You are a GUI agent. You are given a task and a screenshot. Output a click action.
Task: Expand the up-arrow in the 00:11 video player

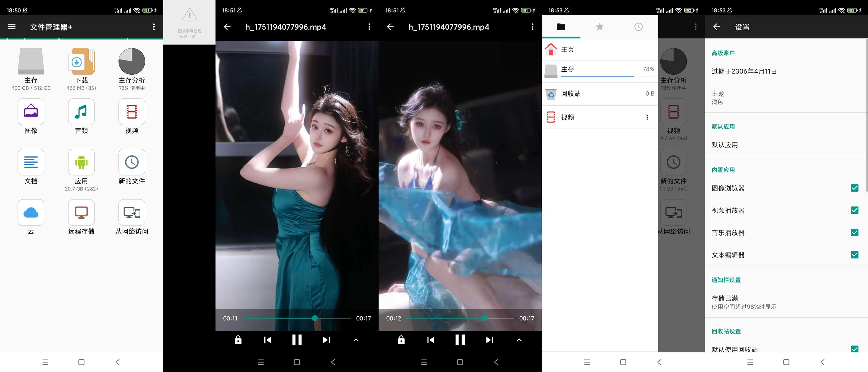[x=356, y=340]
